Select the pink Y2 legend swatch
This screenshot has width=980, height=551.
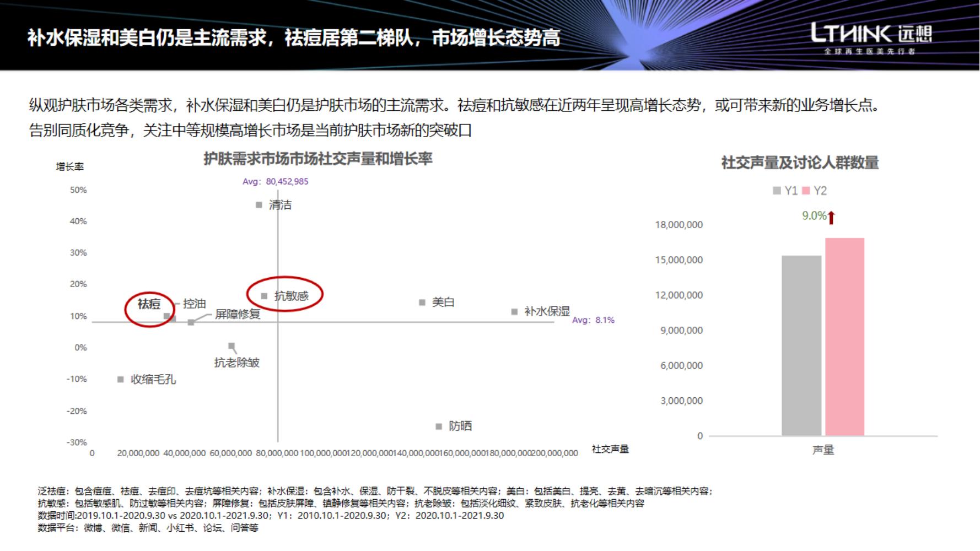806,191
